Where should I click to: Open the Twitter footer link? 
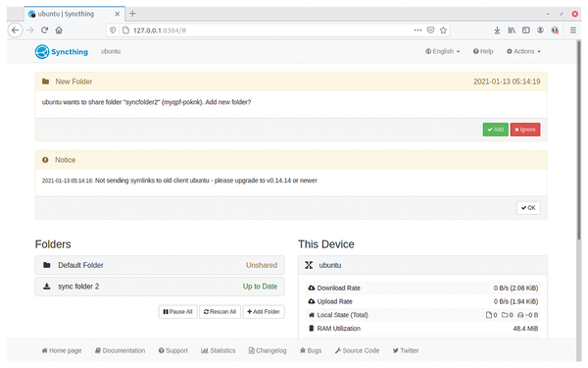coord(406,350)
